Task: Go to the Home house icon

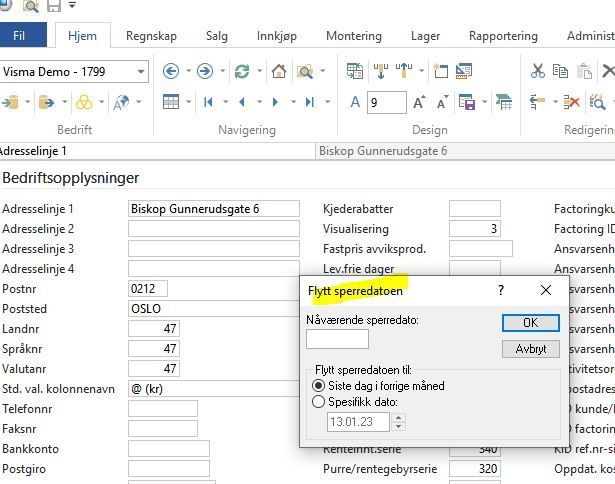Action: click(279, 71)
